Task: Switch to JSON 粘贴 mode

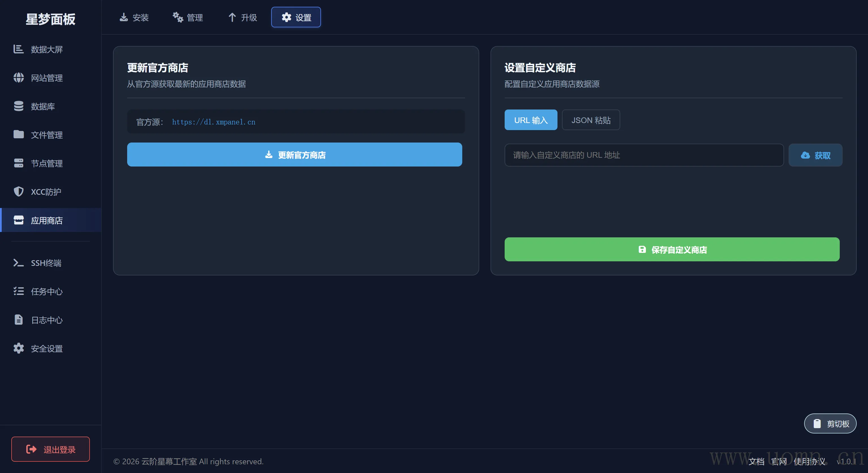Action: (x=591, y=120)
